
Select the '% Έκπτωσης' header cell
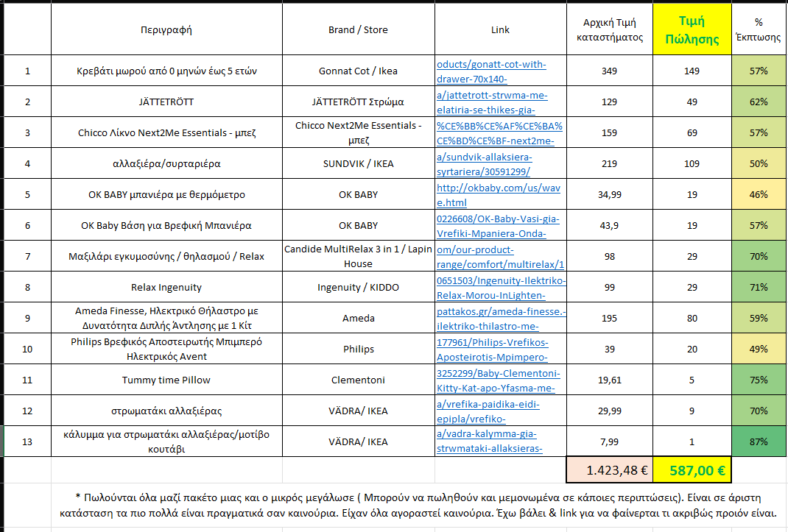759,29
